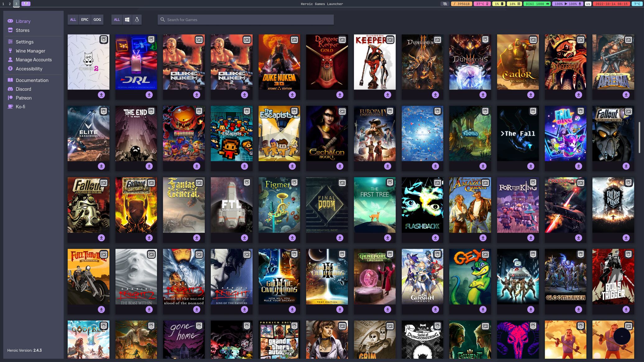This screenshot has width=644, height=362.
Task: Click the DIGI 1000 network indicator
Action: click(537, 4)
